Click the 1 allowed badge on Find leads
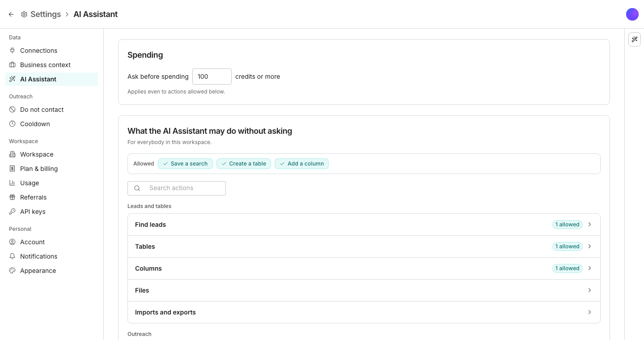 coord(568,225)
